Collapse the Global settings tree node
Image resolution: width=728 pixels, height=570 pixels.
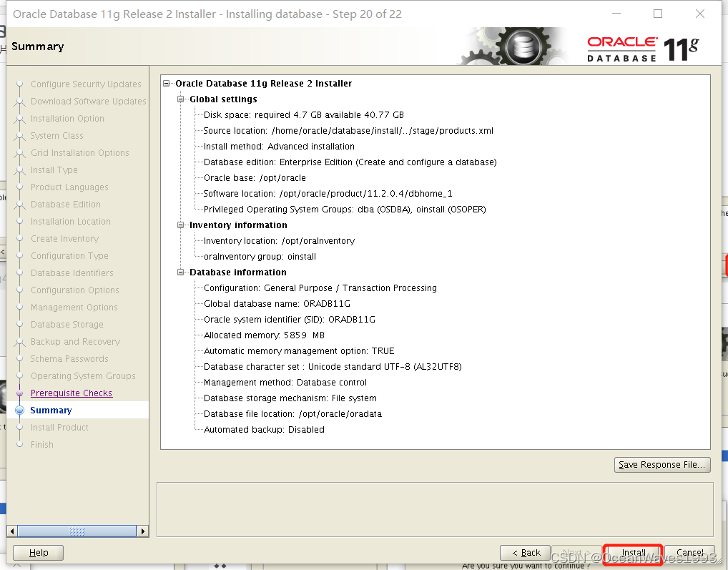pyautogui.click(x=181, y=99)
